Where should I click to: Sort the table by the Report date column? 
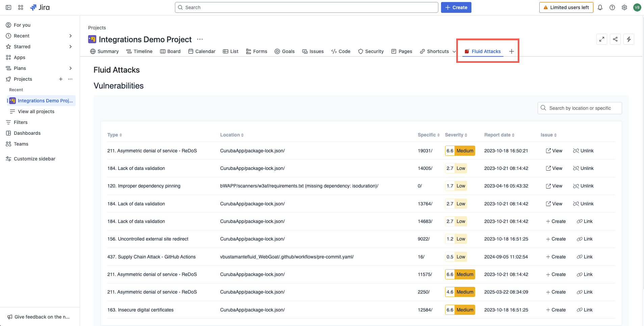tap(499, 135)
